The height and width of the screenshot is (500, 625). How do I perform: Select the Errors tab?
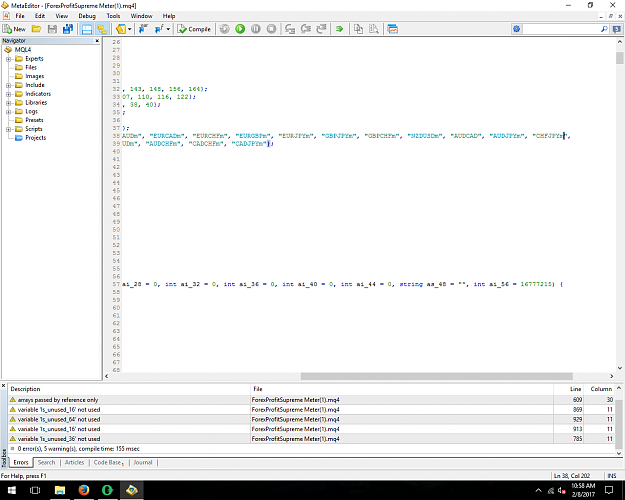pyautogui.click(x=21, y=463)
